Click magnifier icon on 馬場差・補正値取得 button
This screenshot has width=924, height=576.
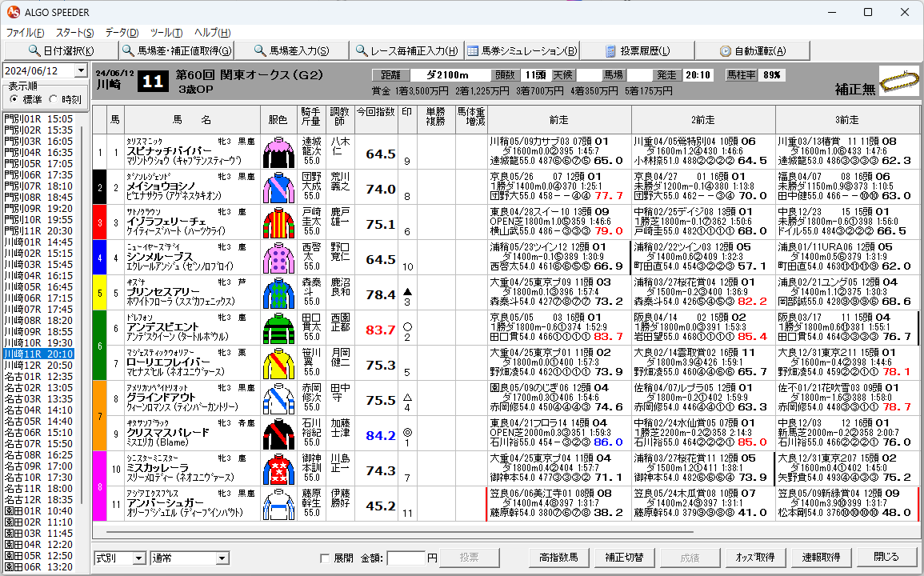pyautogui.click(x=128, y=50)
